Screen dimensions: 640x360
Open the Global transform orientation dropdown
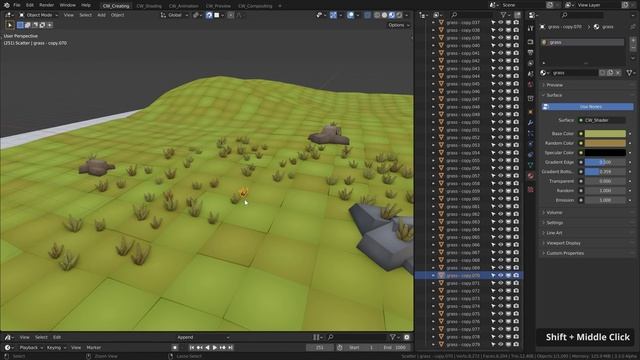tap(174, 15)
